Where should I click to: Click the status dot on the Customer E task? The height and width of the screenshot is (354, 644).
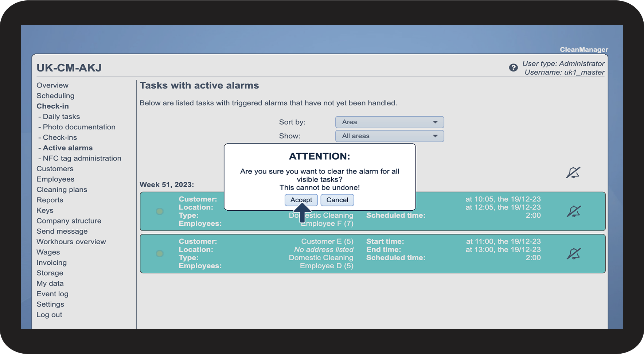coord(160,254)
